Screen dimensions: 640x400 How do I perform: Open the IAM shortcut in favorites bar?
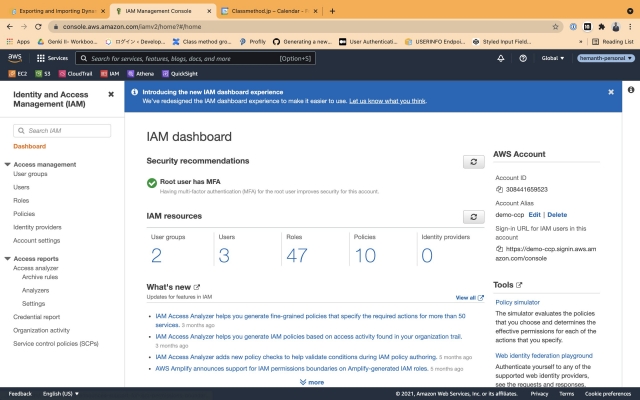110,74
